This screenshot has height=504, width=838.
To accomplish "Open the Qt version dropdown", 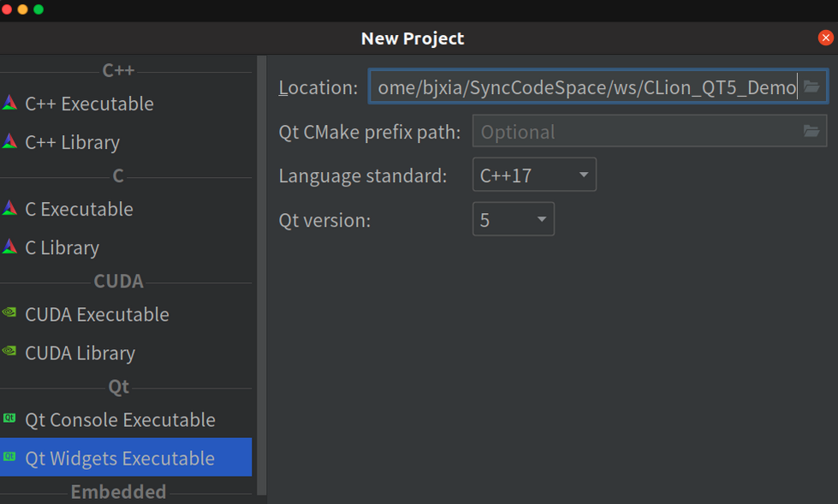I will [513, 220].
